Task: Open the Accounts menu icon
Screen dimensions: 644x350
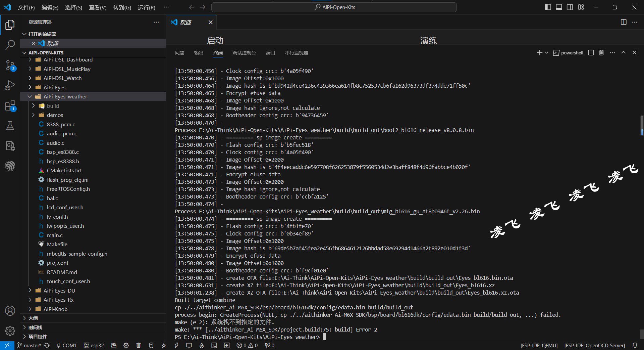Action: (10, 311)
